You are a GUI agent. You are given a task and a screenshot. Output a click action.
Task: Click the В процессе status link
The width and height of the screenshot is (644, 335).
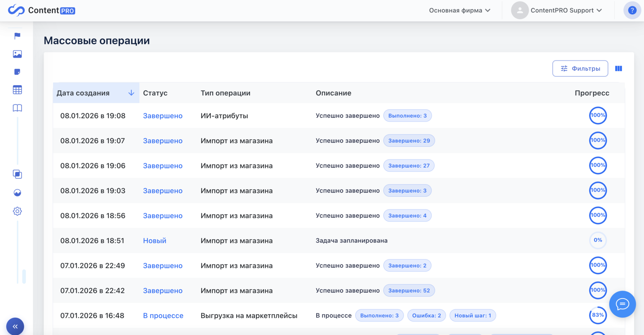(163, 315)
